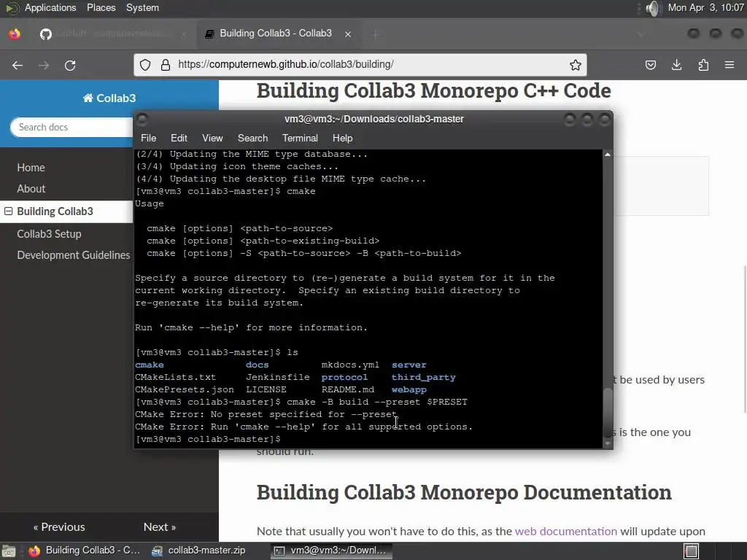The height and width of the screenshot is (560, 747).
Task: Open the terminal View menu
Action: pyautogui.click(x=212, y=138)
